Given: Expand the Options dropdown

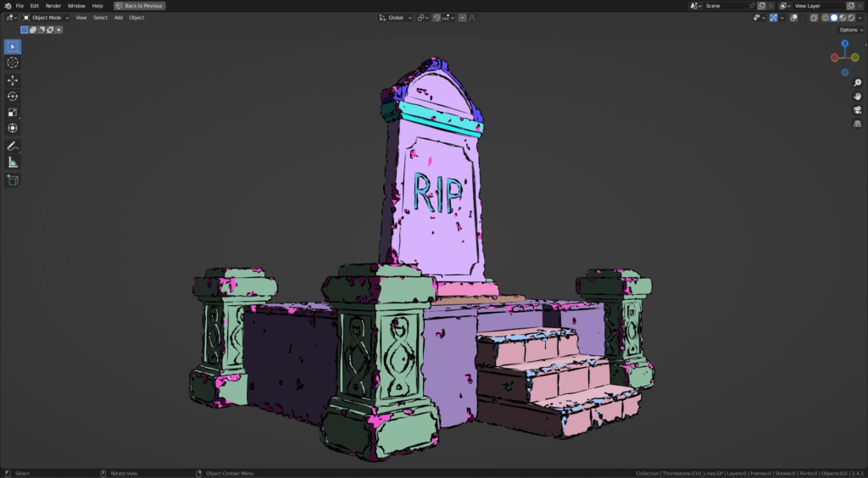Looking at the screenshot, I should tap(851, 30).
